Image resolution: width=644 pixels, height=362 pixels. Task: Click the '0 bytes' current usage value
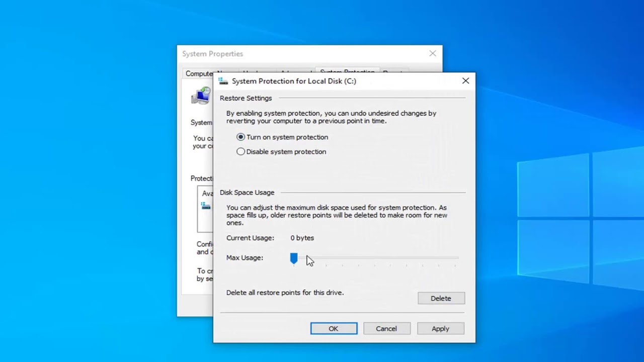pyautogui.click(x=302, y=238)
